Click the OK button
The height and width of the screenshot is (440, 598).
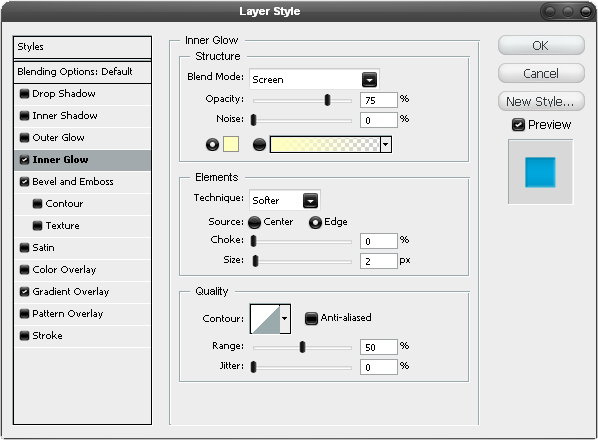pos(541,45)
